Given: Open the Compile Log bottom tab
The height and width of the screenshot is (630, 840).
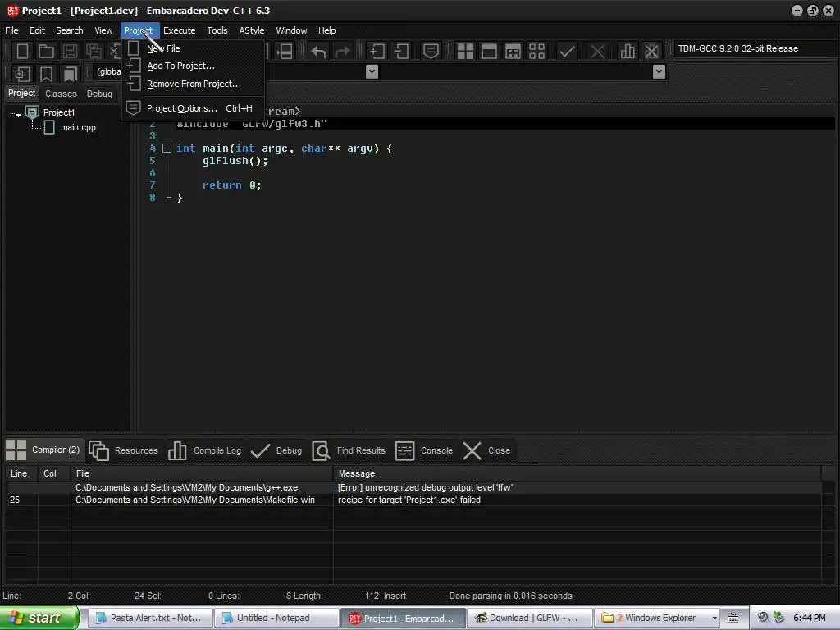Looking at the screenshot, I should (x=204, y=450).
